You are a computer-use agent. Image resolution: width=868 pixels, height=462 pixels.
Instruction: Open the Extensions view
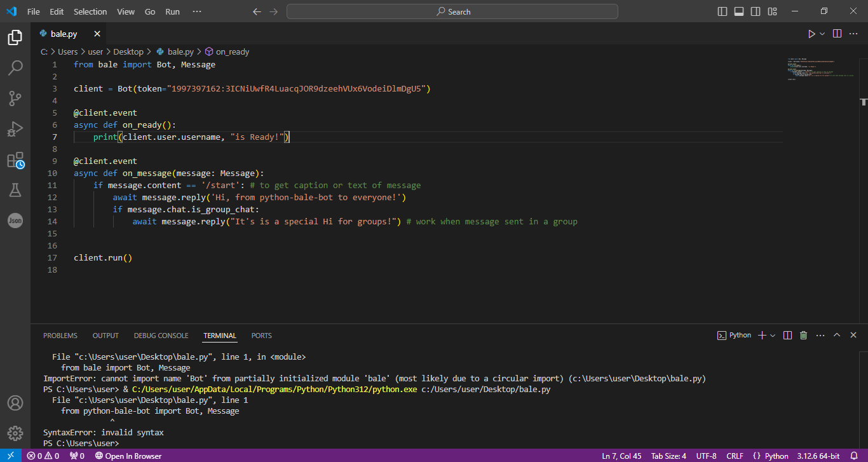pos(15,160)
